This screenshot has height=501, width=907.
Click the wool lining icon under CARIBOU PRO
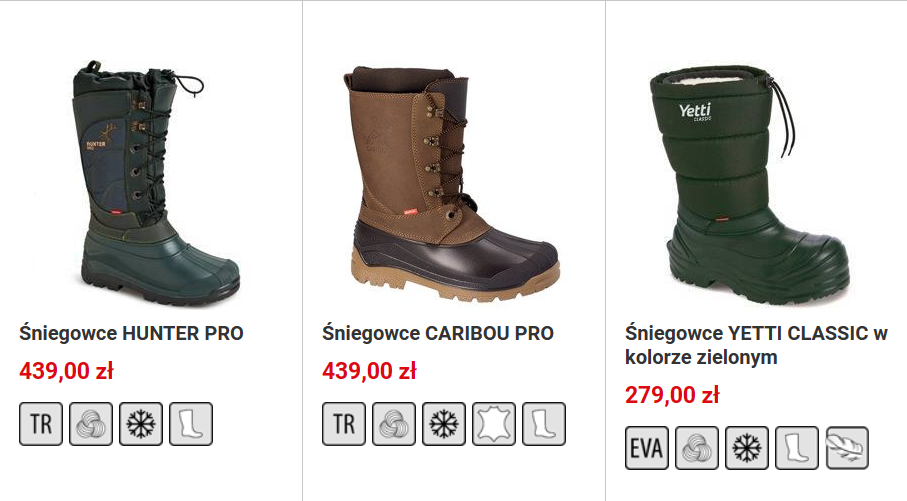[394, 424]
